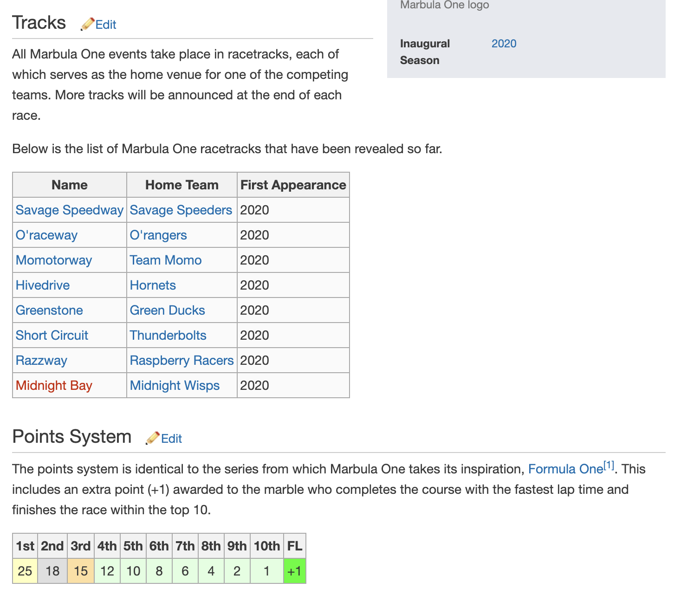This screenshot has height=595, width=700.
Task: Click the pencil icon beside the Tracks heading
Action: click(x=87, y=24)
